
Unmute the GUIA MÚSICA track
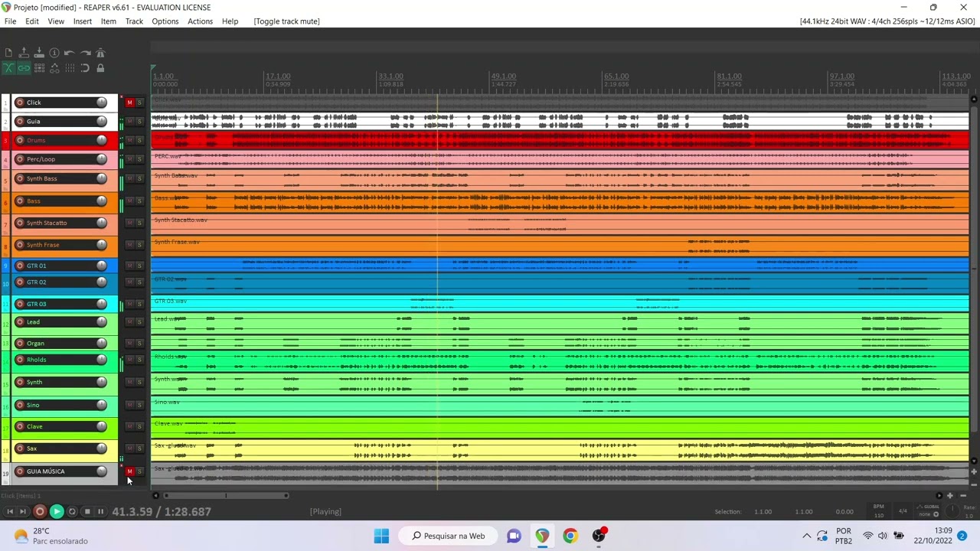[130, 471]
